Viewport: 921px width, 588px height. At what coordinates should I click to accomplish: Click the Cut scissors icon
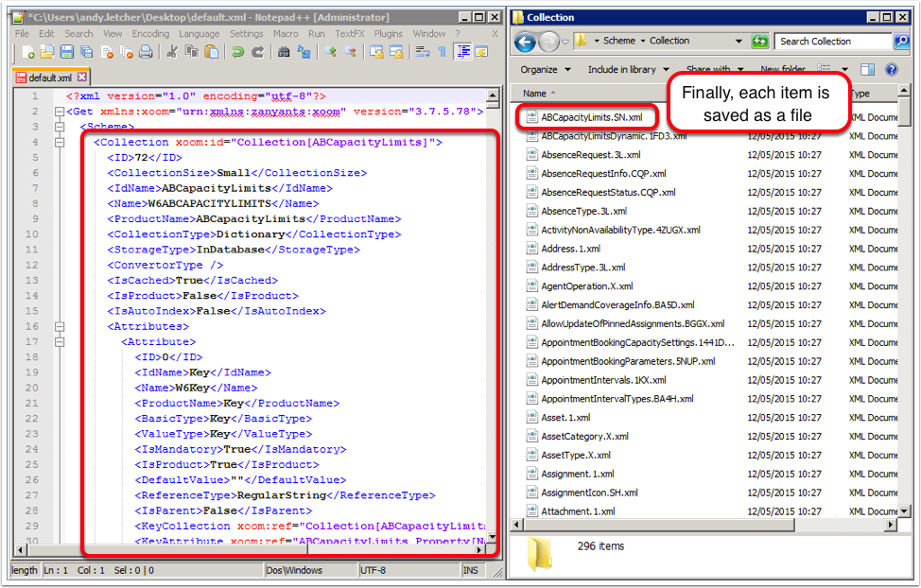click(173, 53)
